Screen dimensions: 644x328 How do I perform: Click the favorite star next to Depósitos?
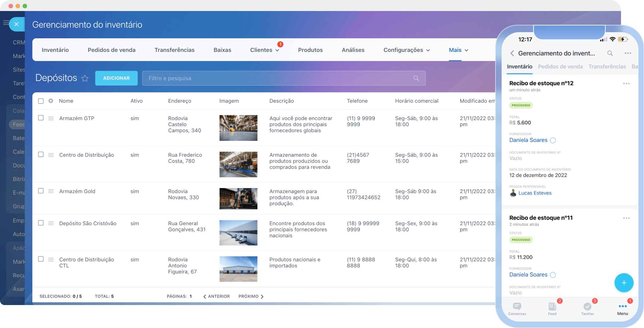85,78
